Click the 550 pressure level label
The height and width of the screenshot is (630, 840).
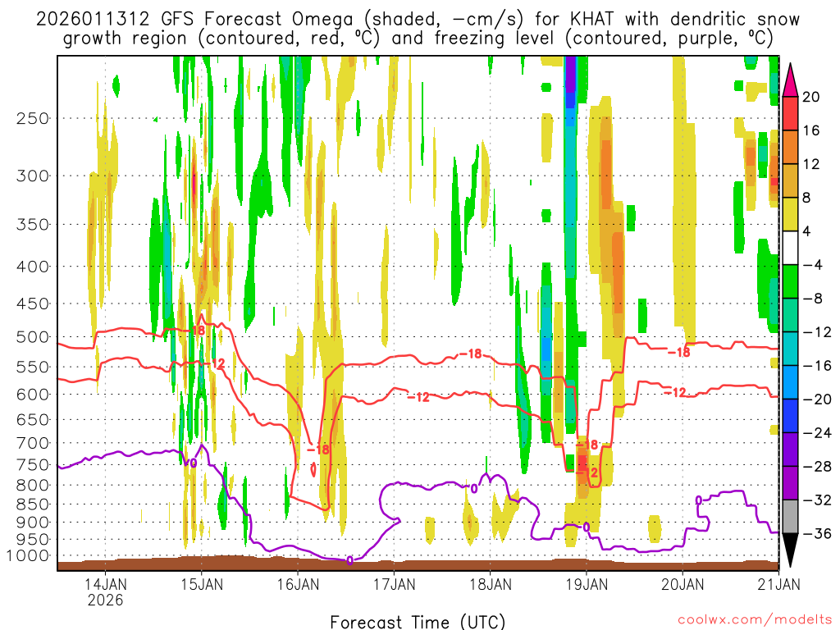tap(33, 367)
